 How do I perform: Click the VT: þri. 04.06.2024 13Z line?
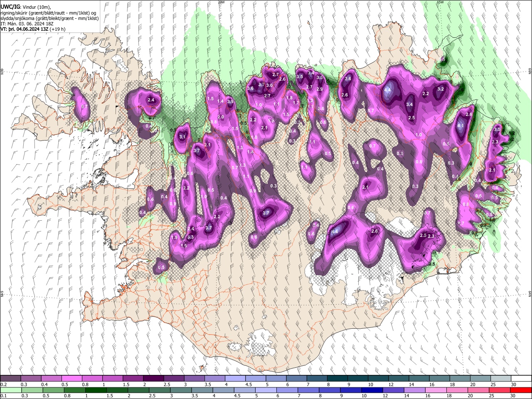tap(25, 29)
